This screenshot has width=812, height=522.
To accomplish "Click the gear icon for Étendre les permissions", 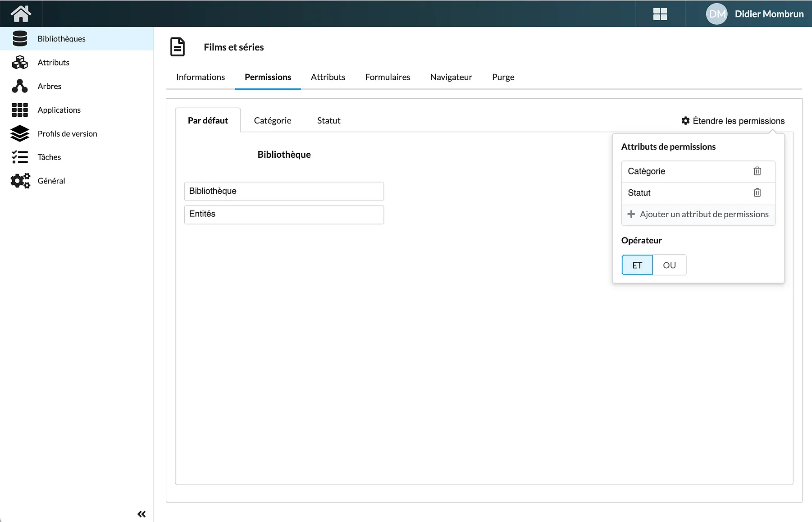I will pos(685,121).
